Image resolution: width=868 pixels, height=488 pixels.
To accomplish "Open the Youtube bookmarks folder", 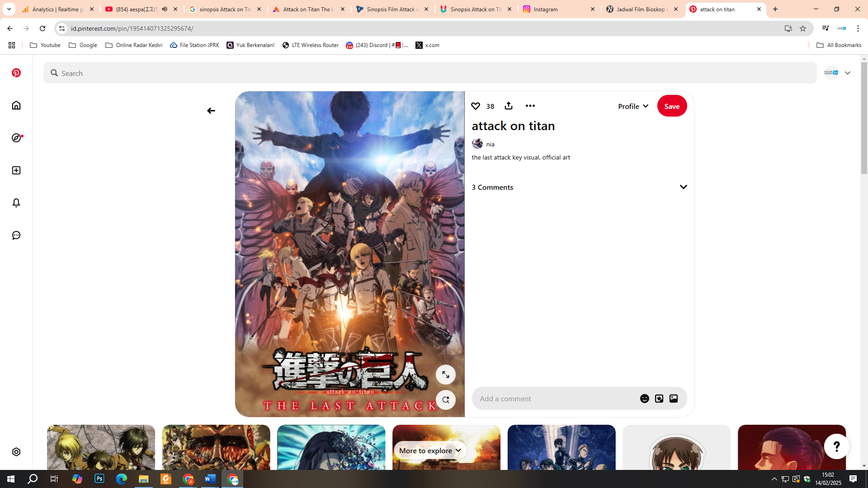I will 45,45.
